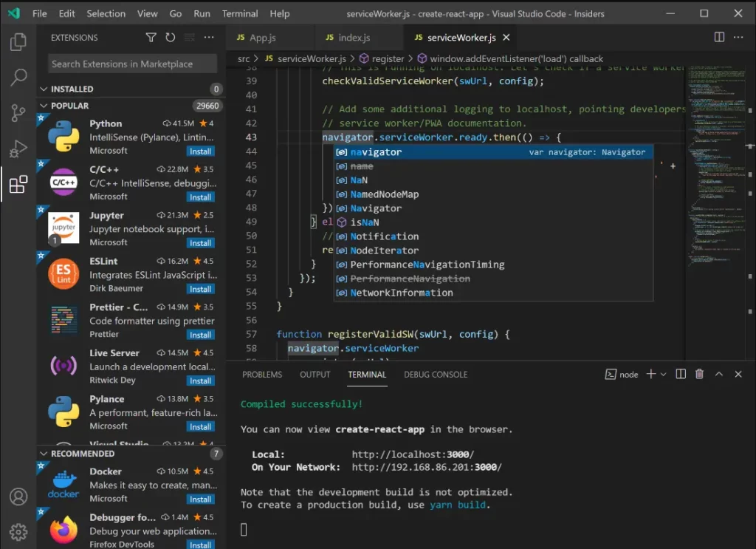Click the Search Extensions in Marketplace field

131,64
